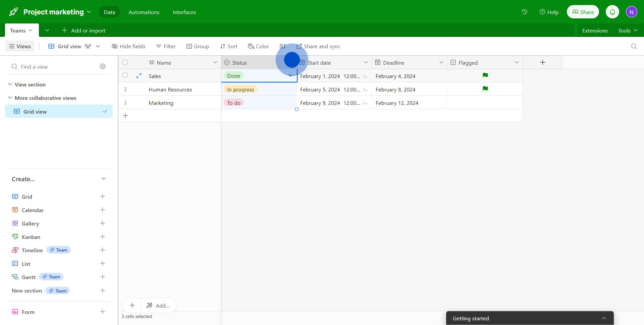This screenshot has width=644, height=325.
Task: Open the Color options in the toolbar
Action: 258,46
